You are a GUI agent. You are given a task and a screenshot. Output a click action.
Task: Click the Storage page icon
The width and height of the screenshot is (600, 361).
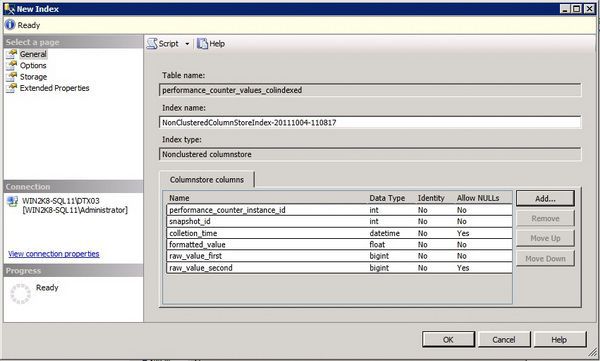pos(12,77)
